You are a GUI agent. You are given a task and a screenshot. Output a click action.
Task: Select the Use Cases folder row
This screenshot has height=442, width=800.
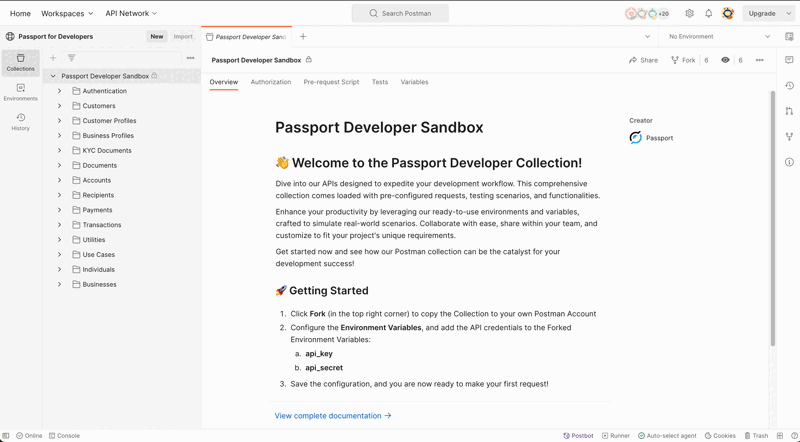[x=122, y=254]
